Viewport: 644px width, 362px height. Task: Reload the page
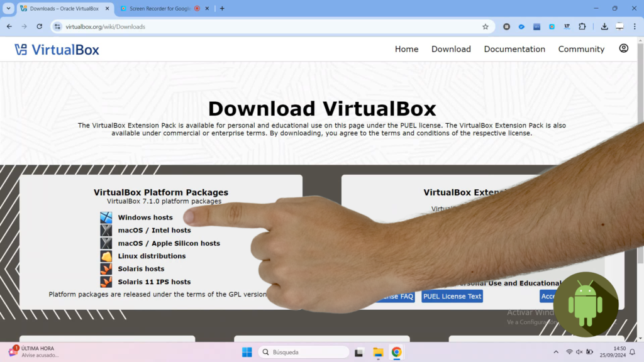(x=39, y=26)
